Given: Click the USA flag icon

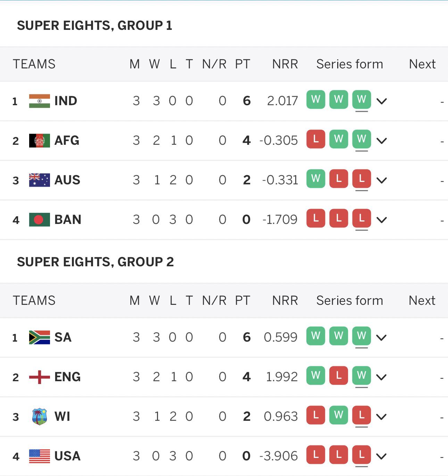Looking at the screenshot, I should point(39,456).
